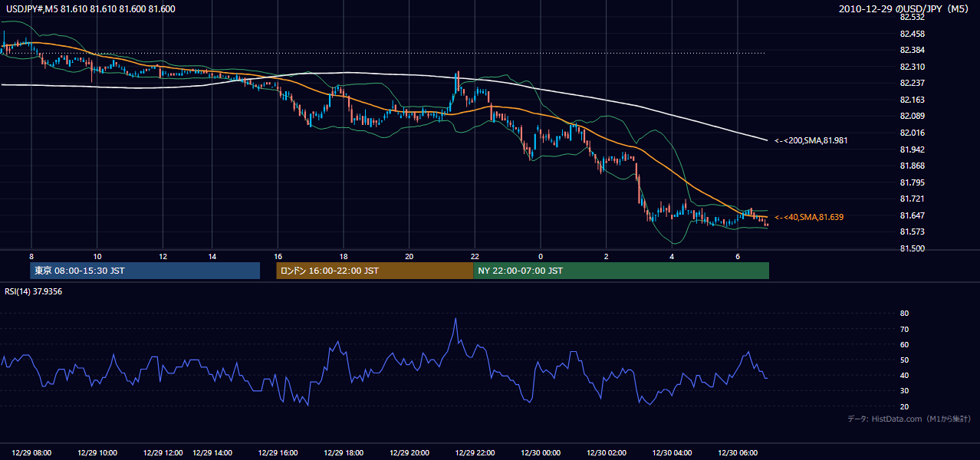Screen dimensions: 980x460
Task: Click RSI axis level 50
Action: pos(904,360)
